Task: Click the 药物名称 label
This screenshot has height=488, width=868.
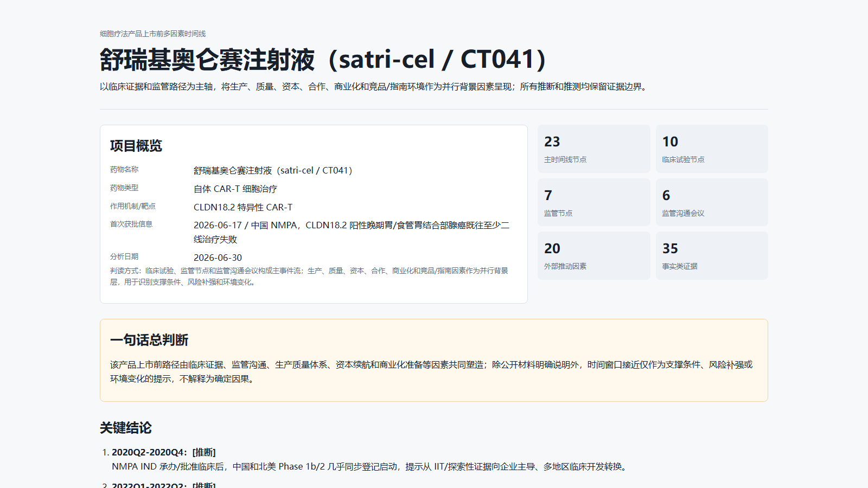Action: pyautogui.click(x=124, y=170)
